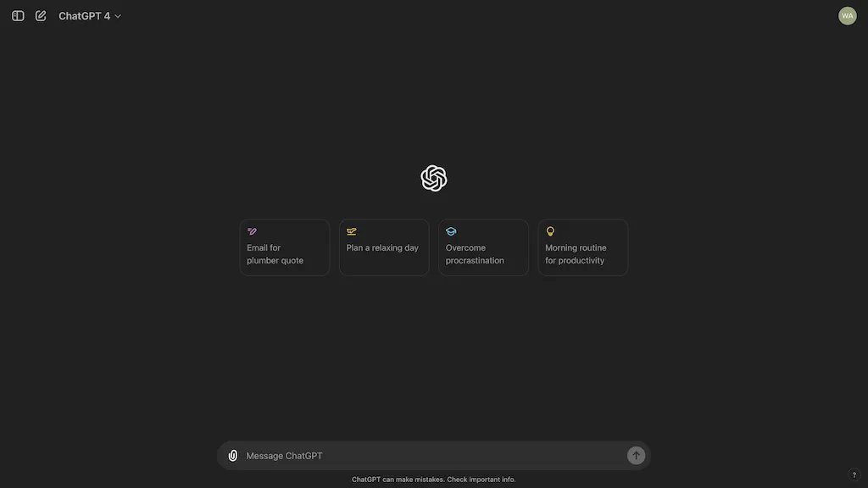Click the chevron next to ChatGPT 4
Viewport: 868px width, 488px height.
[118, 17]
